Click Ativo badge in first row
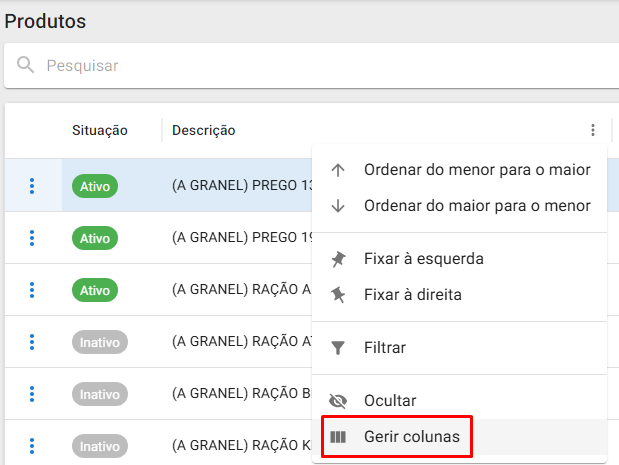This screenshot has width=619, height=465. click(x=95, y=185)
